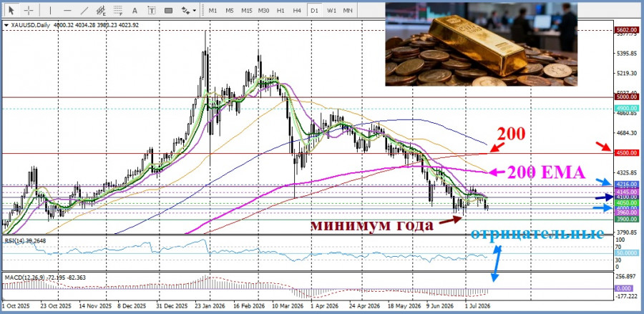Click the 5602.00 price level label

pos(627,30)
